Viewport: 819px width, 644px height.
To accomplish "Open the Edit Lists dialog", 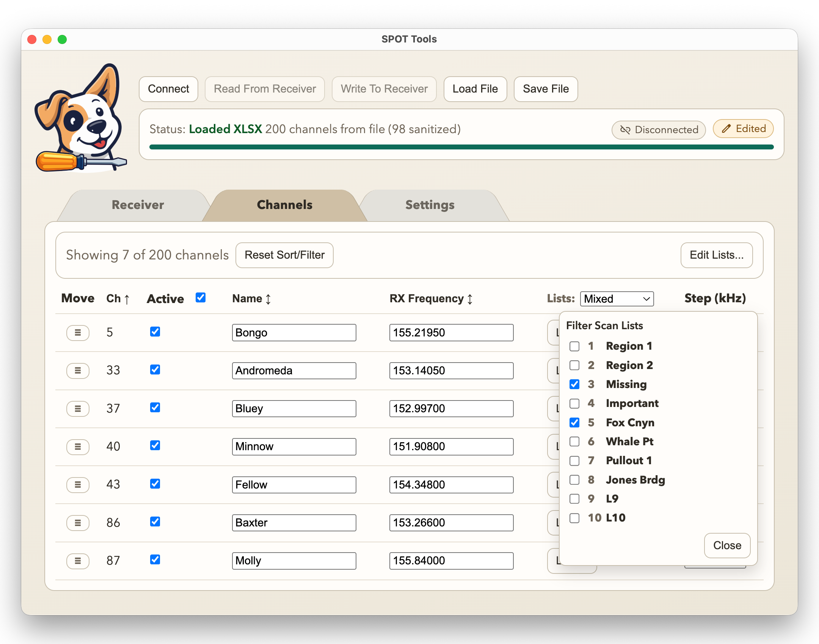I will coord(717,255).
